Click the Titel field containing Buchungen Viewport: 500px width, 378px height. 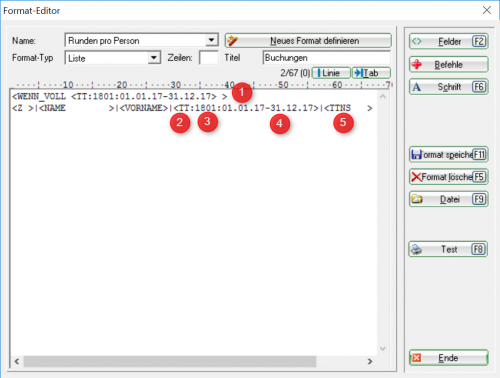[326, 58]
